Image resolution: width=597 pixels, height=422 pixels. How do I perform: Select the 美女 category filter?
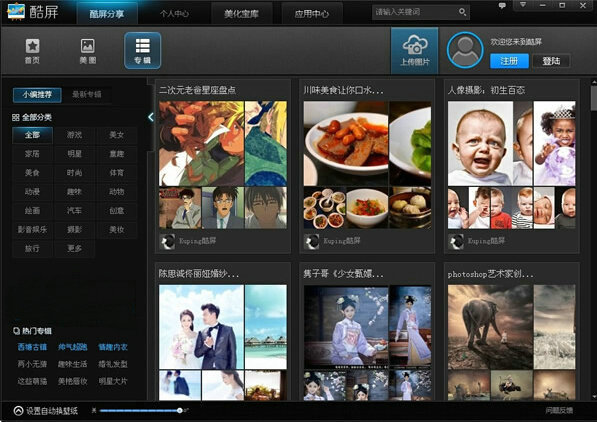[117, 135]
